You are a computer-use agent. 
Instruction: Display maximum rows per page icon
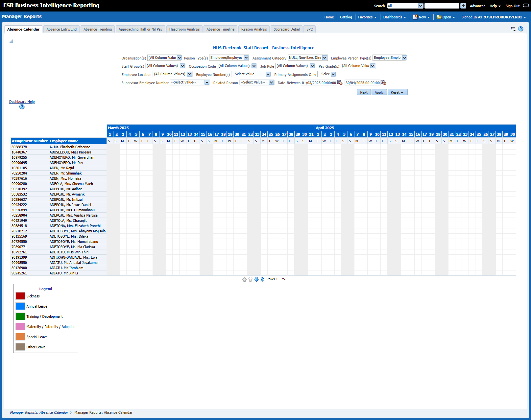pos(262,279)
